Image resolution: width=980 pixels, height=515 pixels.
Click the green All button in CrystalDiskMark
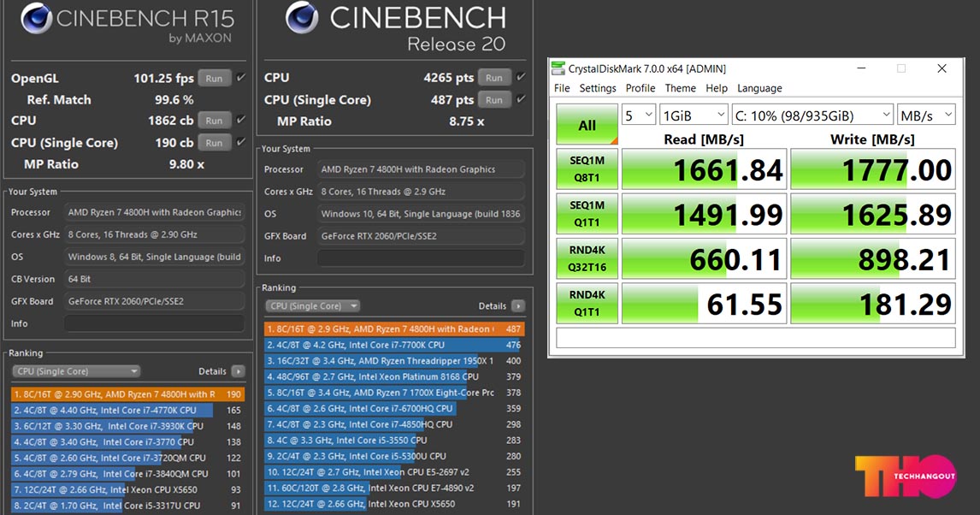(587, 124)
